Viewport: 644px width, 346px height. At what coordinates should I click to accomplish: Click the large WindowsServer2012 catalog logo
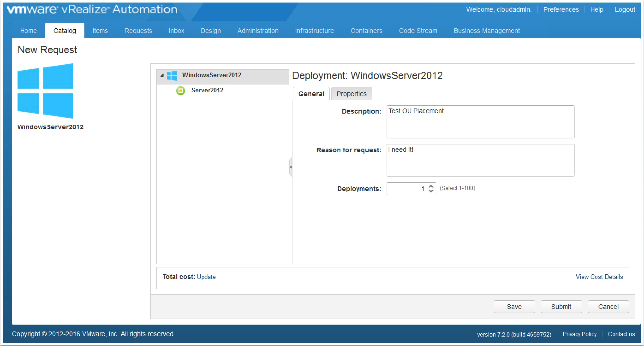pos(45,91)
